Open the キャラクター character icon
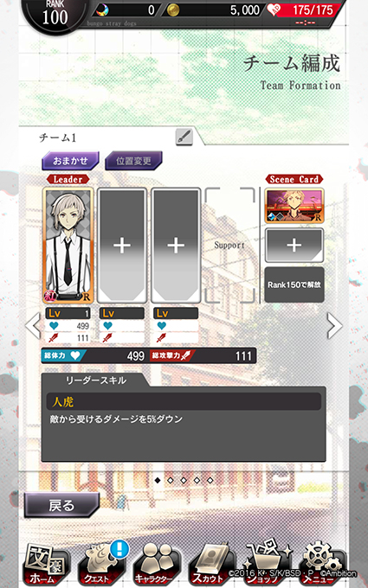 click(157, 565)
